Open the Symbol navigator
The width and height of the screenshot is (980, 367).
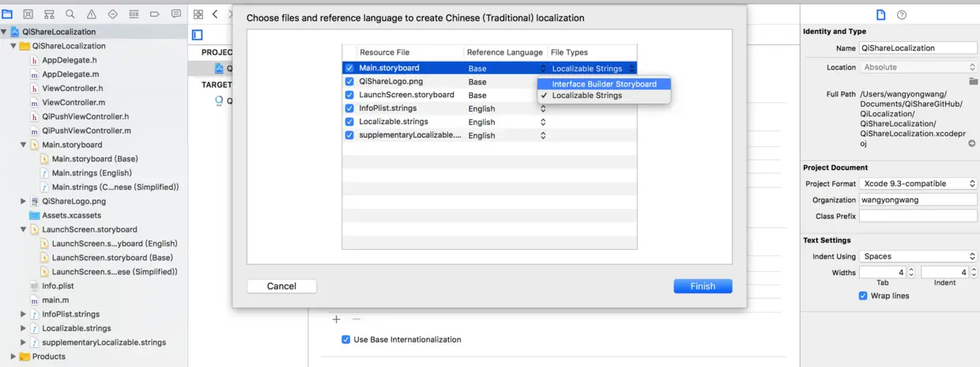click(49, 14)
